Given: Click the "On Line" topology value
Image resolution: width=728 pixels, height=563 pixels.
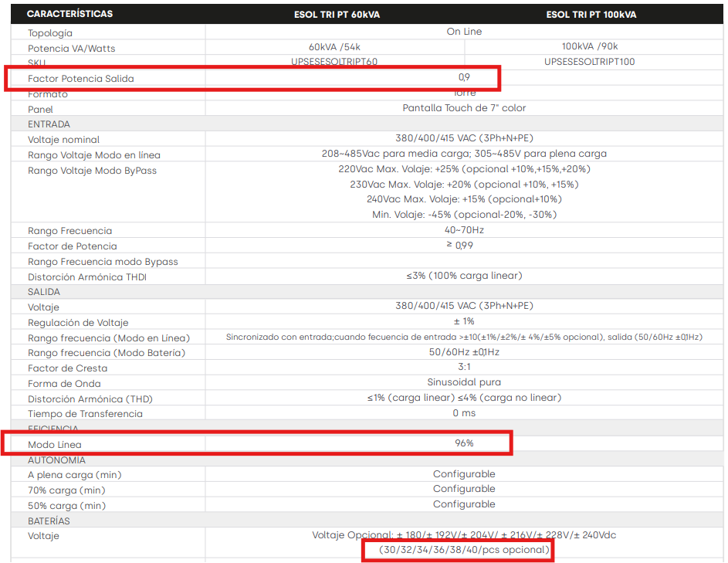Looking at the screenshot, I should [x=464, y=32].
